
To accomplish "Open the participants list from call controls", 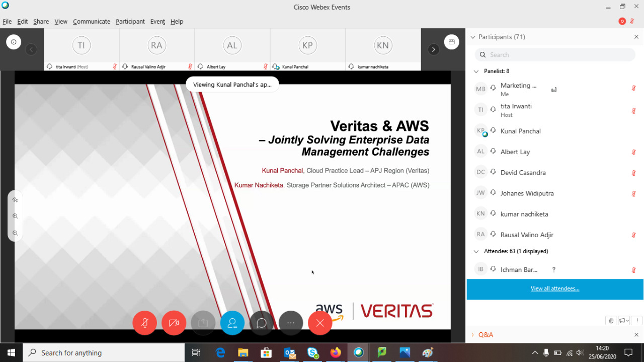I will 232,323.
